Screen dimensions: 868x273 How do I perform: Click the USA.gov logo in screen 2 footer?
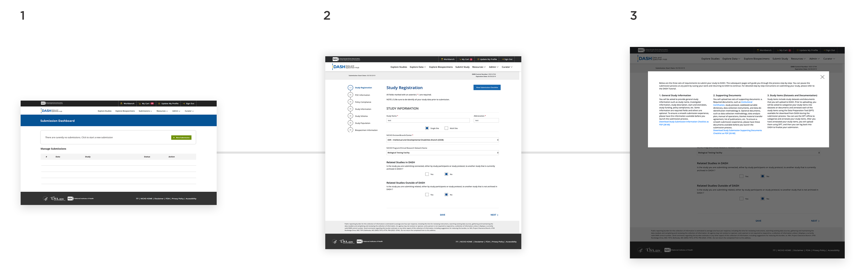tap(346, 242)
